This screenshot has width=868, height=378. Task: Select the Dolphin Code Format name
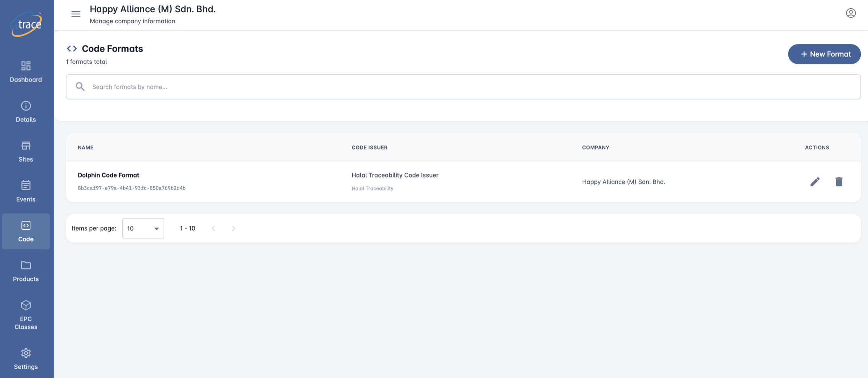tap(108, 175)
